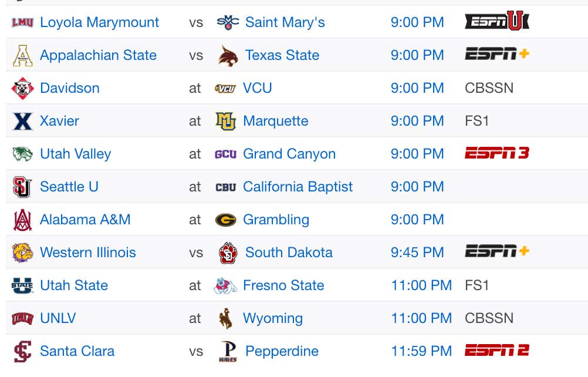The width and height of the screenshot is (588, 377).
Task: Select the 9:45 PM game time link
Action: tap(417, 252)
